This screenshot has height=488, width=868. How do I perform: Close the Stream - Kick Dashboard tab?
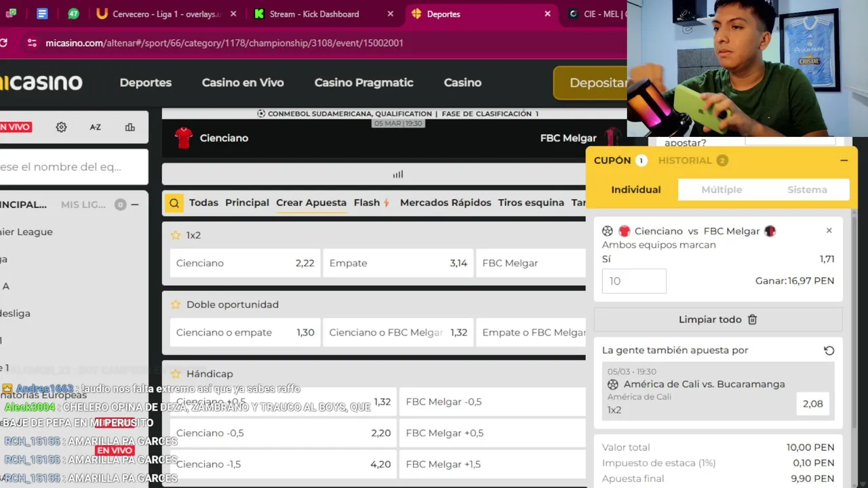point(390,14)
